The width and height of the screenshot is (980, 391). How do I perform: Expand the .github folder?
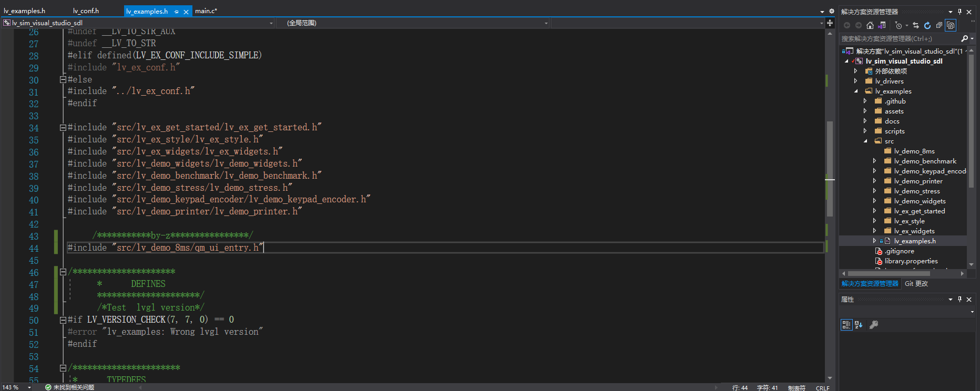click(x=865, y=101)
